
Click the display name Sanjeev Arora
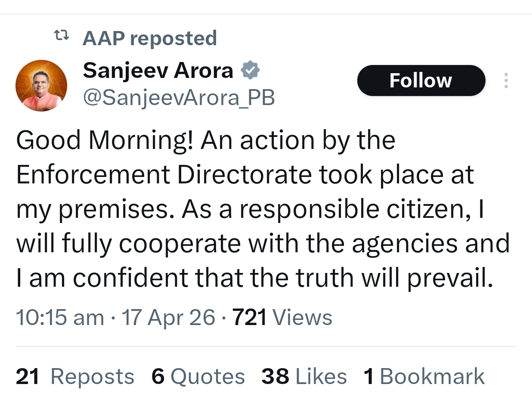[158, 70]
